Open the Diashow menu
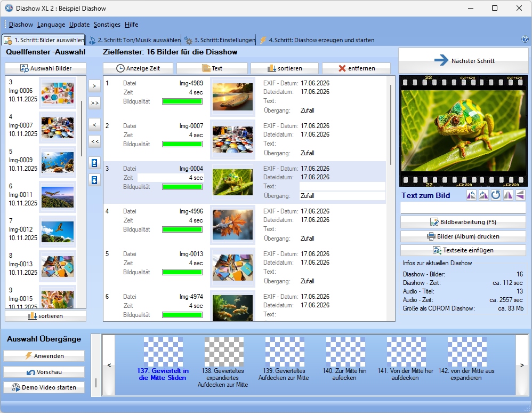532x413 pixels. tap(21, 25)
